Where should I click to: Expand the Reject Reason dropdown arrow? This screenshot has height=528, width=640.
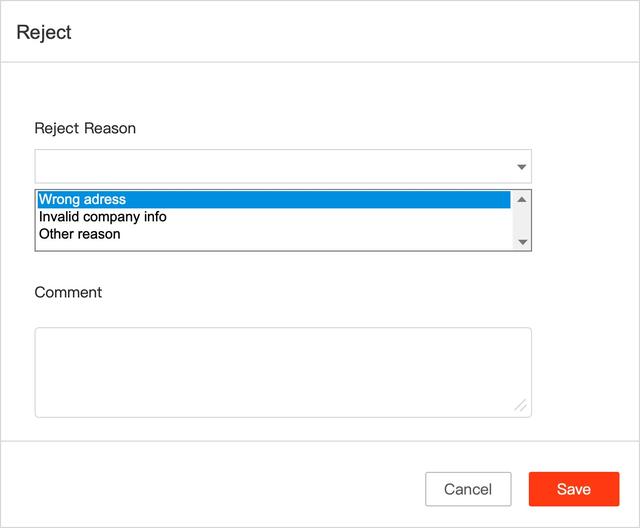521,167
